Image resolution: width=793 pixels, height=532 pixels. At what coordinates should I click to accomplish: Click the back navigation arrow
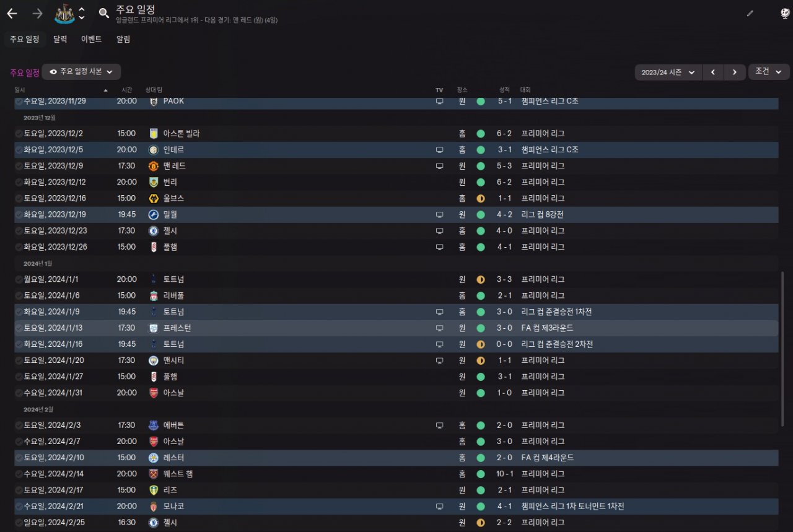point(12,13)
